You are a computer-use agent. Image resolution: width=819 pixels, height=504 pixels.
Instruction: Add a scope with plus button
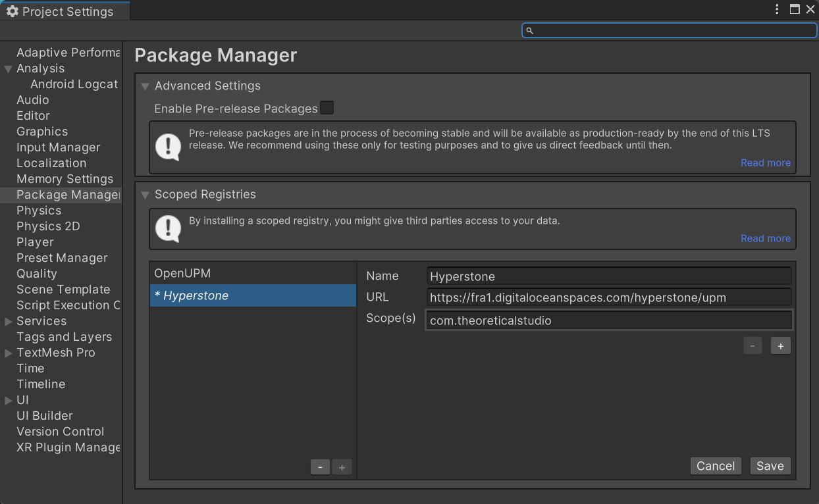pos(781,345)
